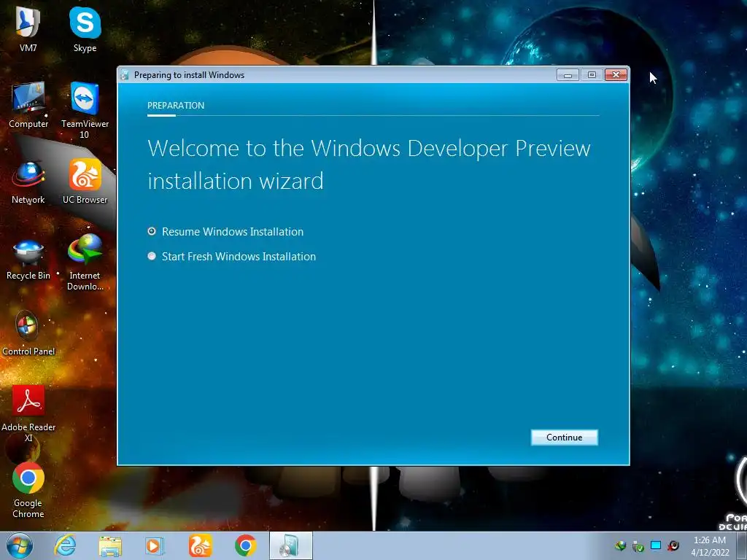747x560 pixels.
Task: Click the Windows setup taskbar button
Action: pos(290,545)
